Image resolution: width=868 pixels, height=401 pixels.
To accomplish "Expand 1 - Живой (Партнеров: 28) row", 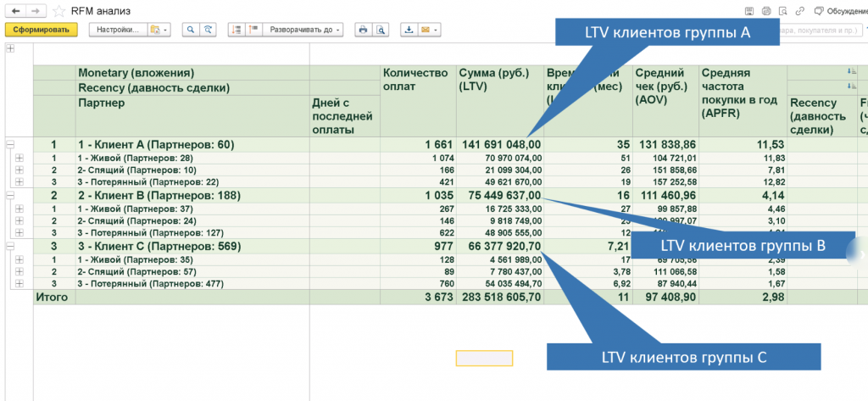I will point(20,158).
